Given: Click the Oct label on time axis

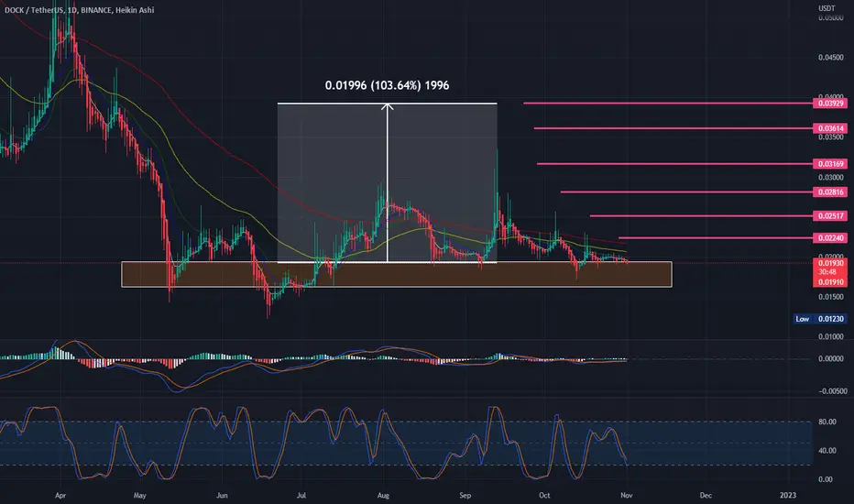Looking at the screenshot, I should coord(544,495).
